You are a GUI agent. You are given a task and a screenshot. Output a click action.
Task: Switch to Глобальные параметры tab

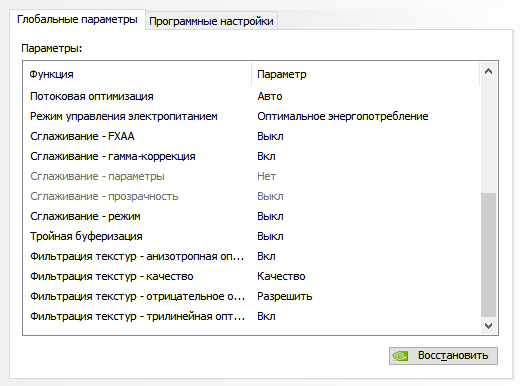point(77,19)
